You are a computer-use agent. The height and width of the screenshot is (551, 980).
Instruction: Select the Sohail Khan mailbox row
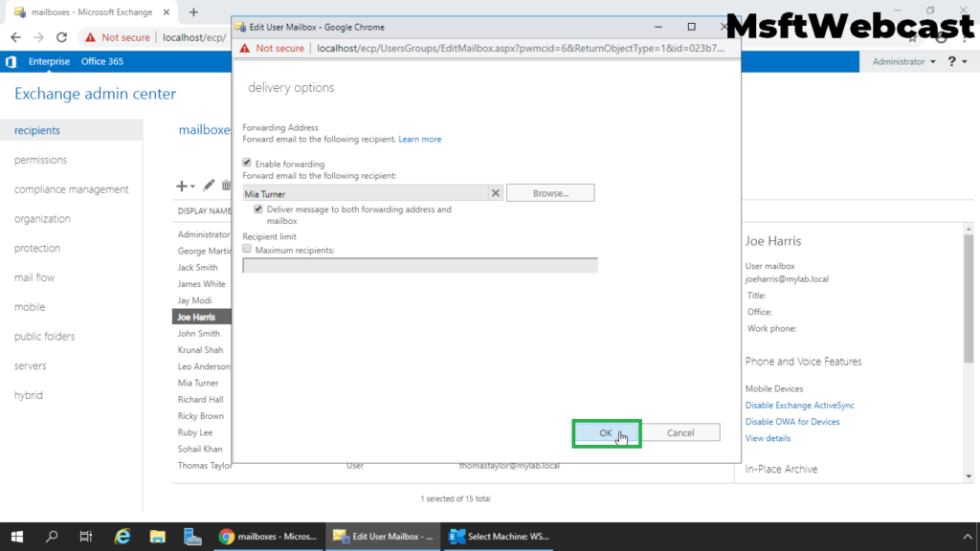pos(203,450)
